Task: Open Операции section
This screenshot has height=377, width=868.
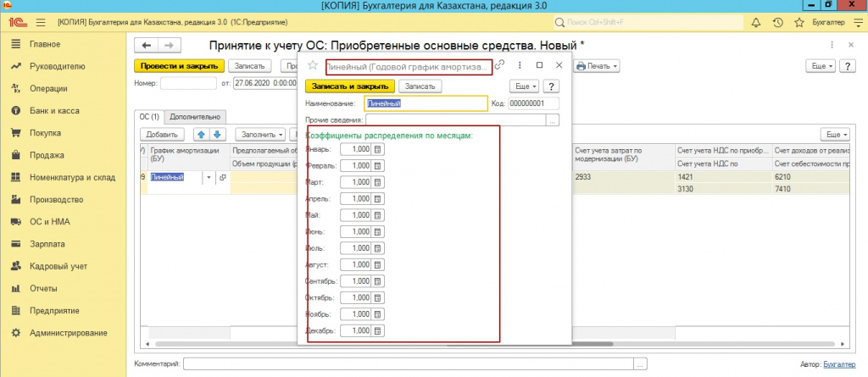Action: pos(48,89)
